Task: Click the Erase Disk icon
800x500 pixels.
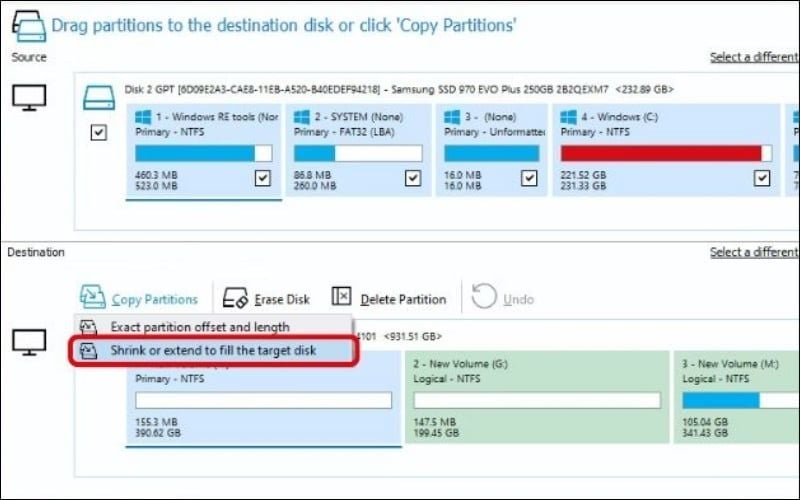Action: click(x=236, y=298)
